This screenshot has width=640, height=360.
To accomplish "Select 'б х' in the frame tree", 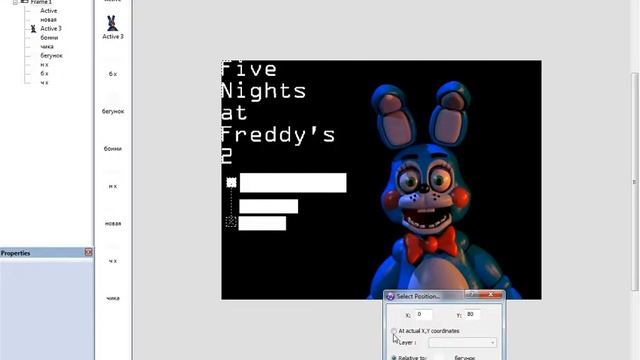I will pos(44,73).
